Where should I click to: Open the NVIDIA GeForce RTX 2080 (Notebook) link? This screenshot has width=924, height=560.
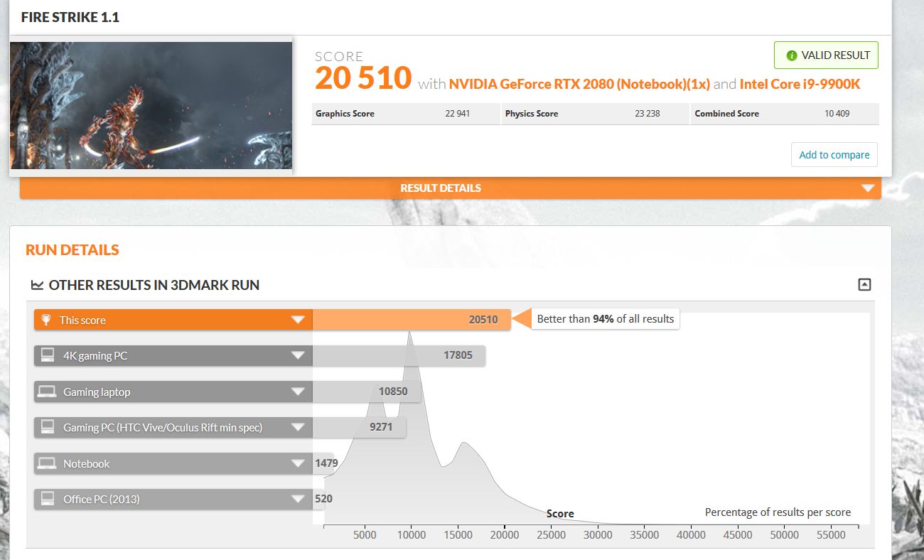[x=579, y=84]
